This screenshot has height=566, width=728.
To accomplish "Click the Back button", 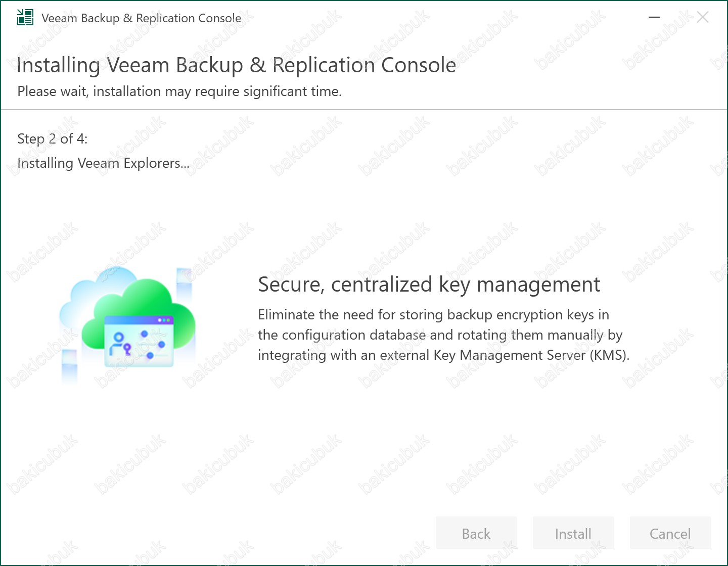I will pos(476,533).
